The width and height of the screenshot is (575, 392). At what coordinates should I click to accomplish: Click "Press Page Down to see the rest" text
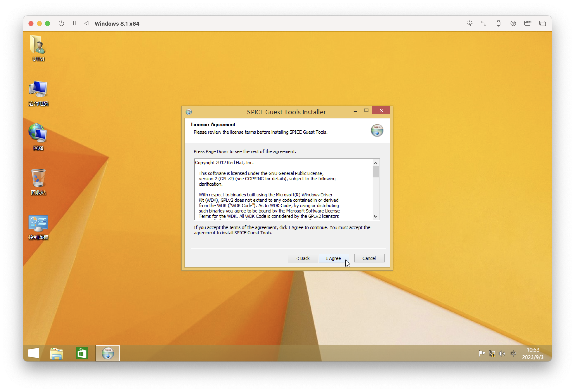pyautogui.click(x=245, y=151)
